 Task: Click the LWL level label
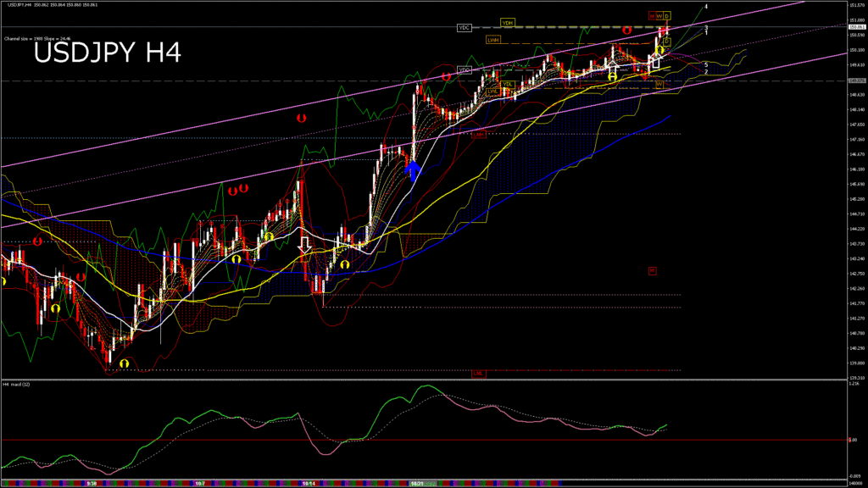click(x=492, y=91)
